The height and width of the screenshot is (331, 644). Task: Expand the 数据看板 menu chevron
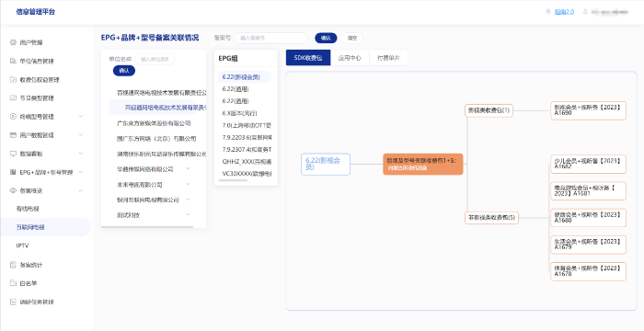point(81,154)
